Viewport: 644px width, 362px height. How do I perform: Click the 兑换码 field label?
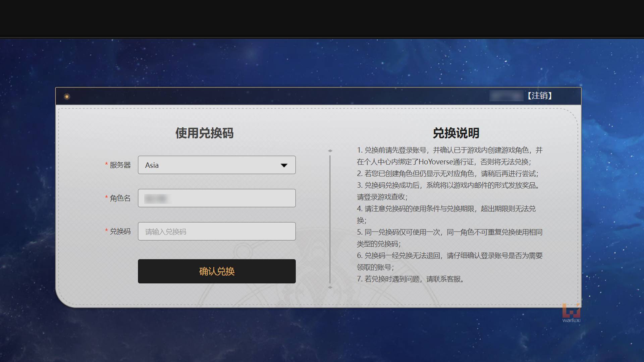[x=120, y=231]
